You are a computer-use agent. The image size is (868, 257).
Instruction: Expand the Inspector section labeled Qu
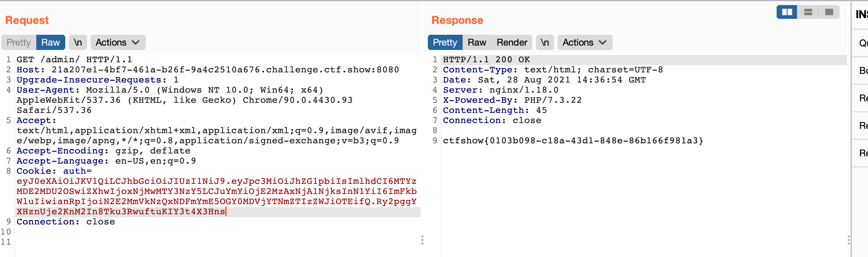coord(863,43)
